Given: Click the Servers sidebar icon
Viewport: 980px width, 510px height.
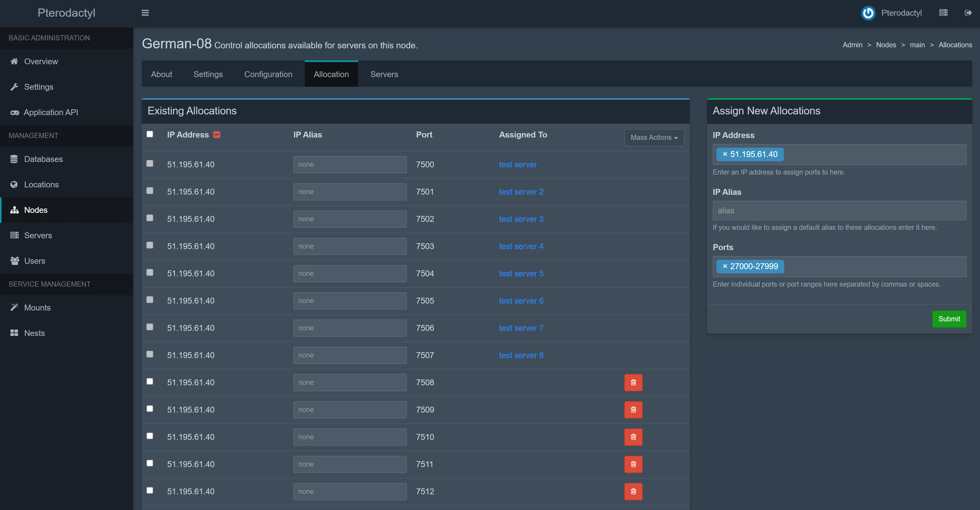Looking at the screenshot, I should coord(14,235).
